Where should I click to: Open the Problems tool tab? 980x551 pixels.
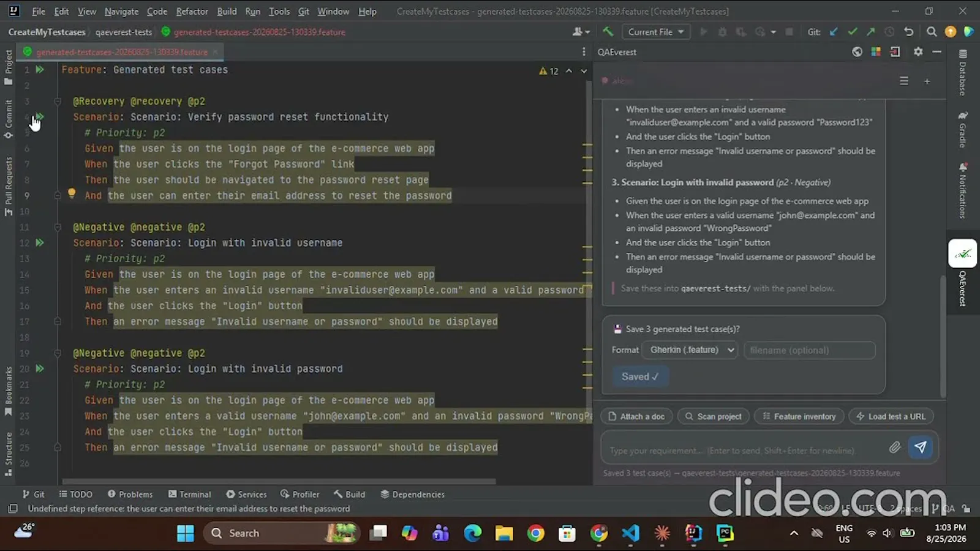click(130, 494)
